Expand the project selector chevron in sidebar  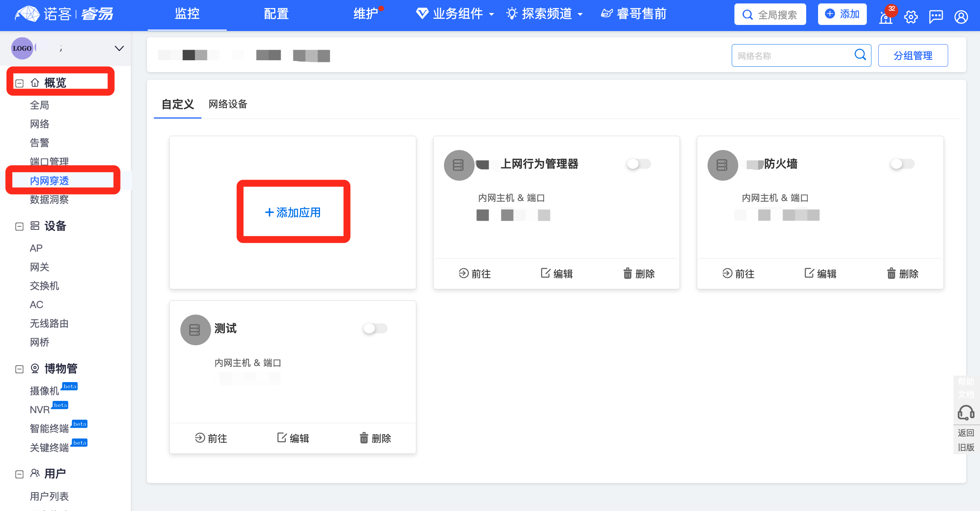[119, 48]
